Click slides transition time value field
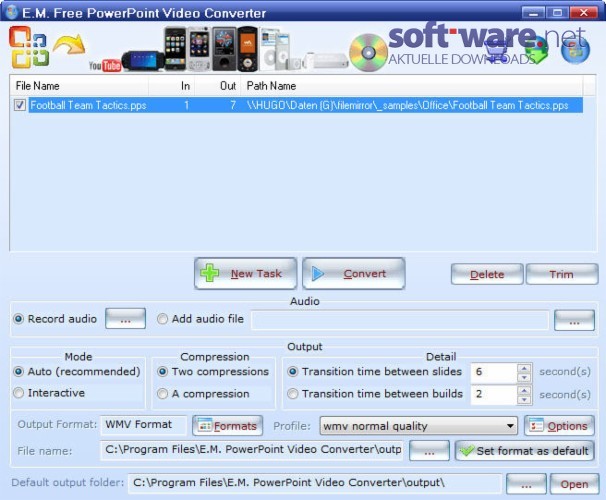Screen dimensions: 606x500 coord(494,372)
